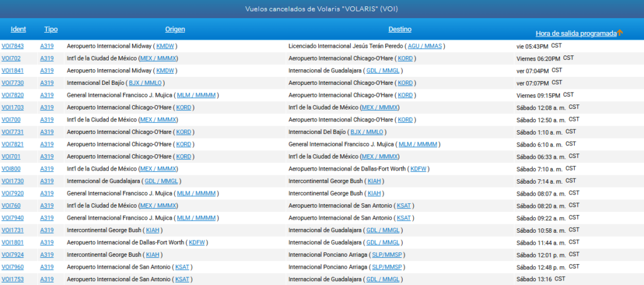644x285 pixels.
Task: Click KSAT destination link for VOI760
Action: 405,206
